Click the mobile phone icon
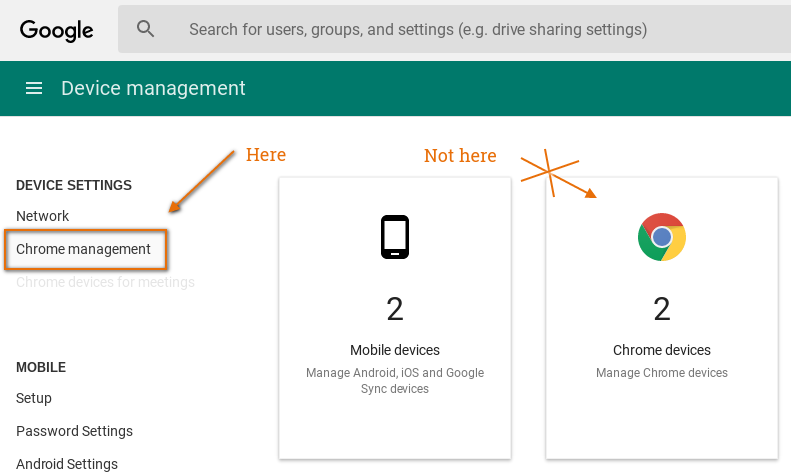791x473 pixels. (394, 237)
